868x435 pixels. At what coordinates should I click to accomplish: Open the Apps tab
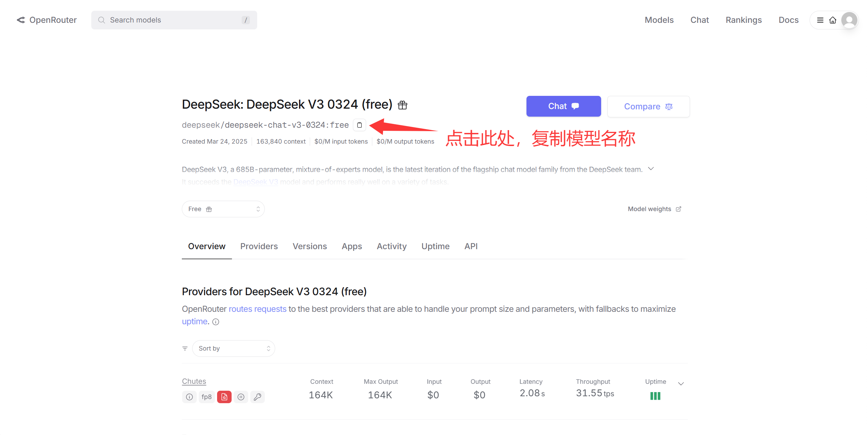point(352,246)
